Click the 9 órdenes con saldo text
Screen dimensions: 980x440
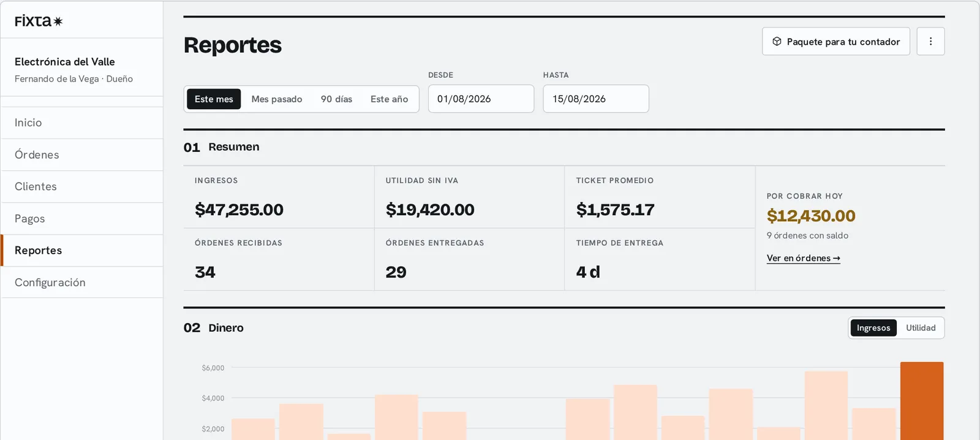point(807,235)
